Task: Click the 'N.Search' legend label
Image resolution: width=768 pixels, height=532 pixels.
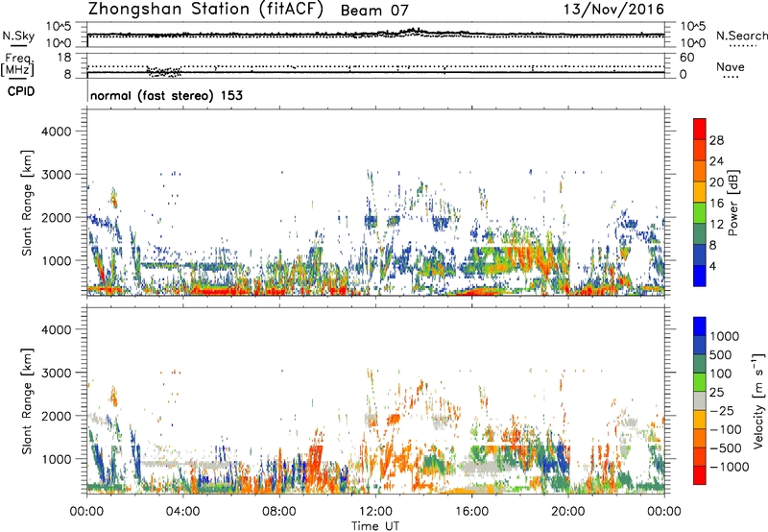Action: 742,36
